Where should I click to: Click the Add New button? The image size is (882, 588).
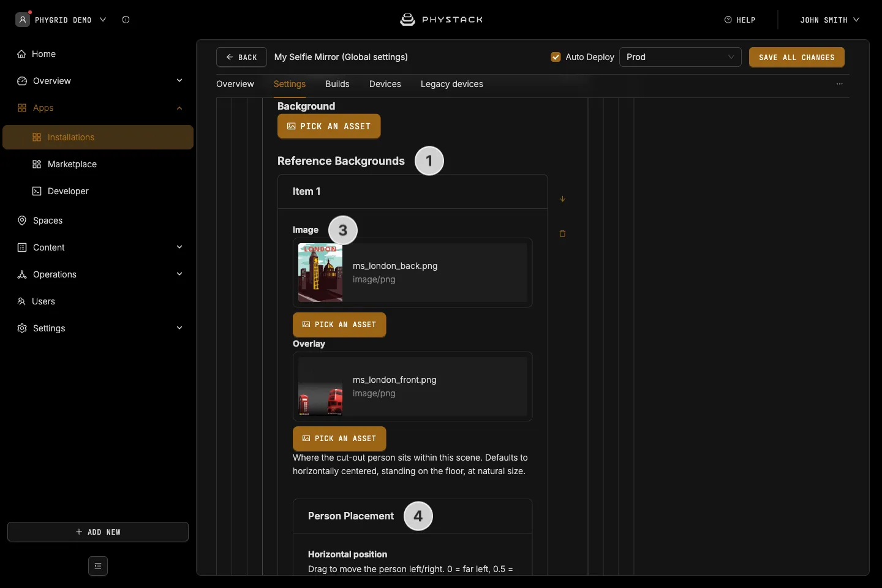[x=98, y=532]
